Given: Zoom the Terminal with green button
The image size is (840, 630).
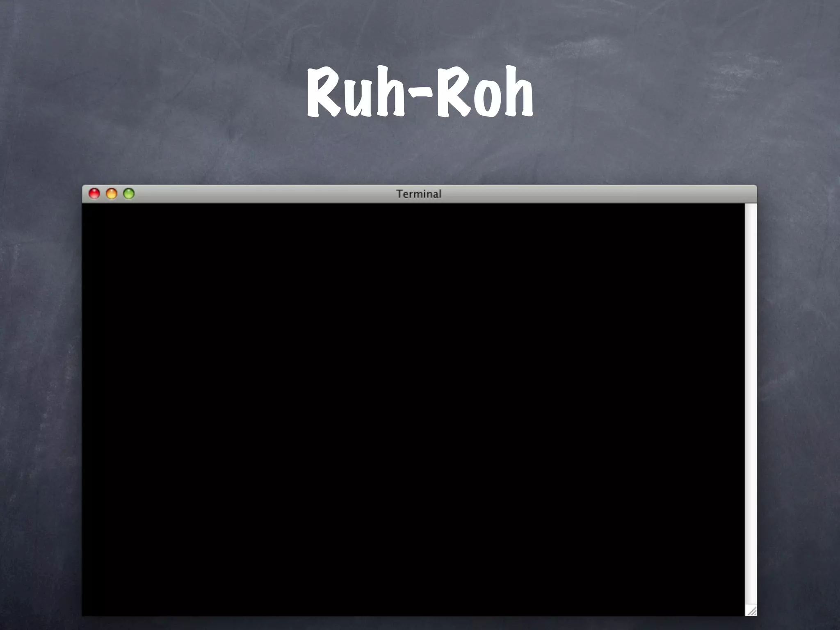Looking at the screenshot, I should point(129,194).
